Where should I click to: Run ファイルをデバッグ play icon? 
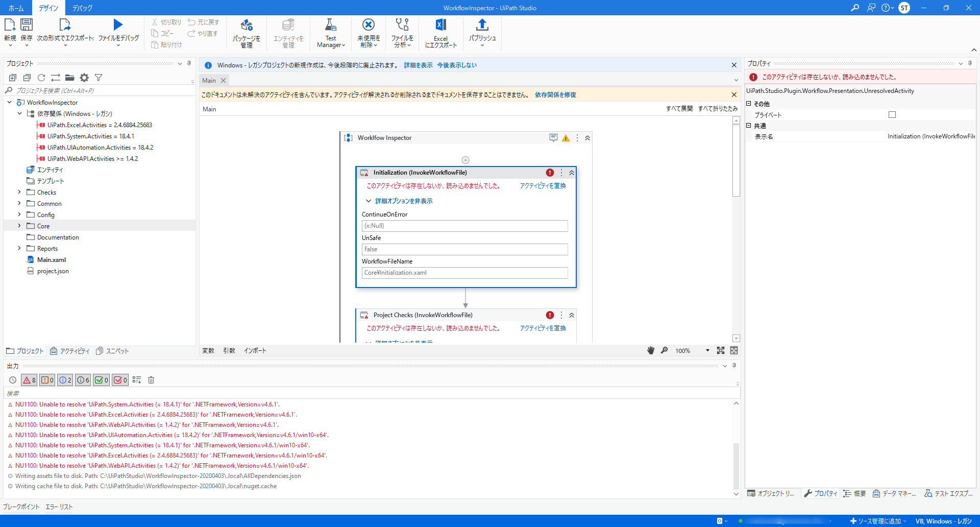pyautogui.click(x=118, y=25)
